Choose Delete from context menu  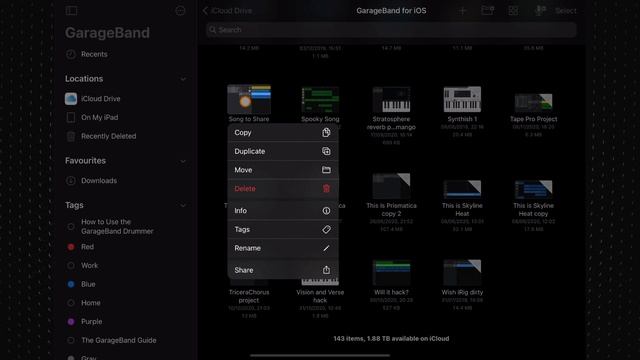click(x=283, y=189)
